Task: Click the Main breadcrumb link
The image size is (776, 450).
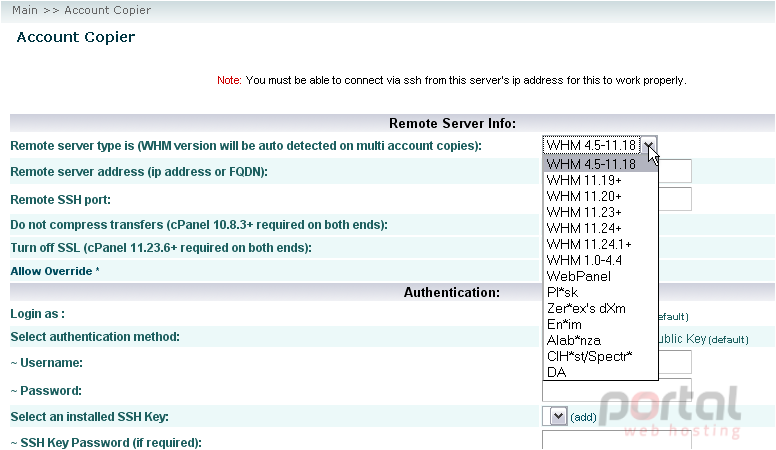Action: point(25,10)
